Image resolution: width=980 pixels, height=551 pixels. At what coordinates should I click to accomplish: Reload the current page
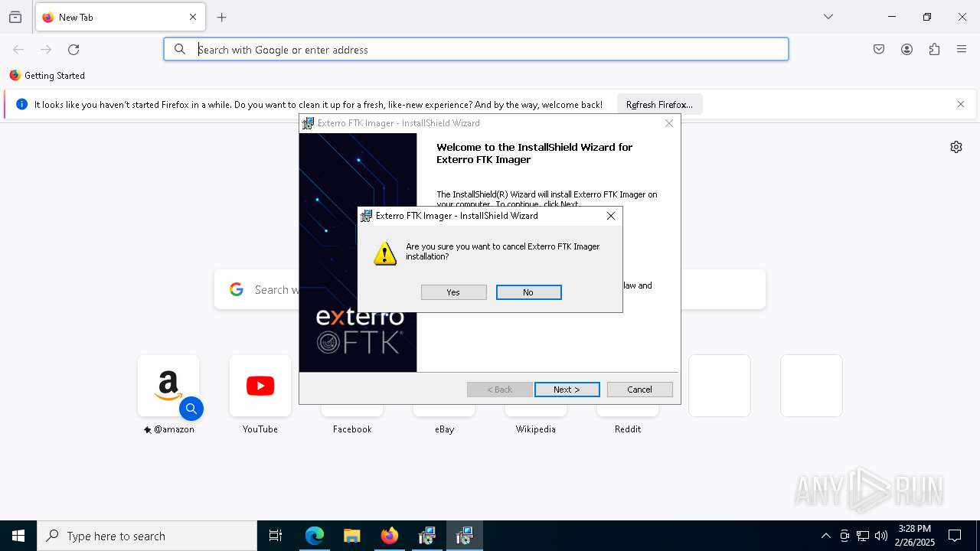(73, 50)
